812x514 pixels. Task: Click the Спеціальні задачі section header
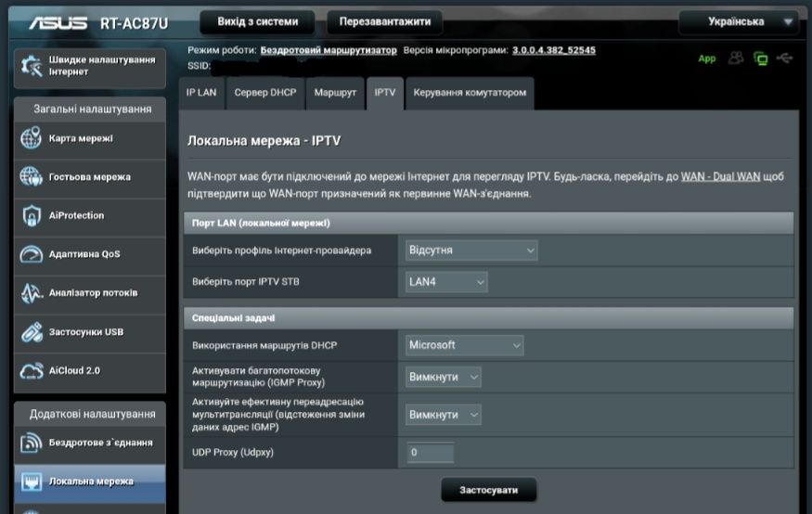488,318
